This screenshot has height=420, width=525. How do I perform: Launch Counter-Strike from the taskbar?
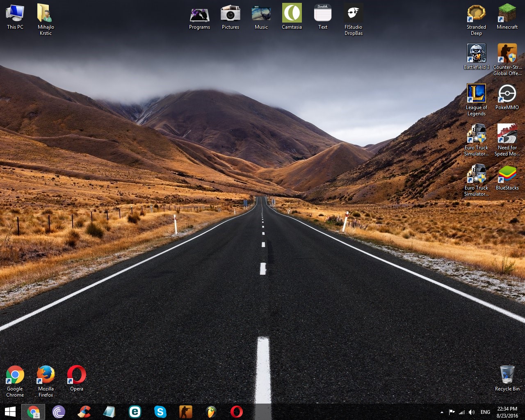[x=186, y=412]
